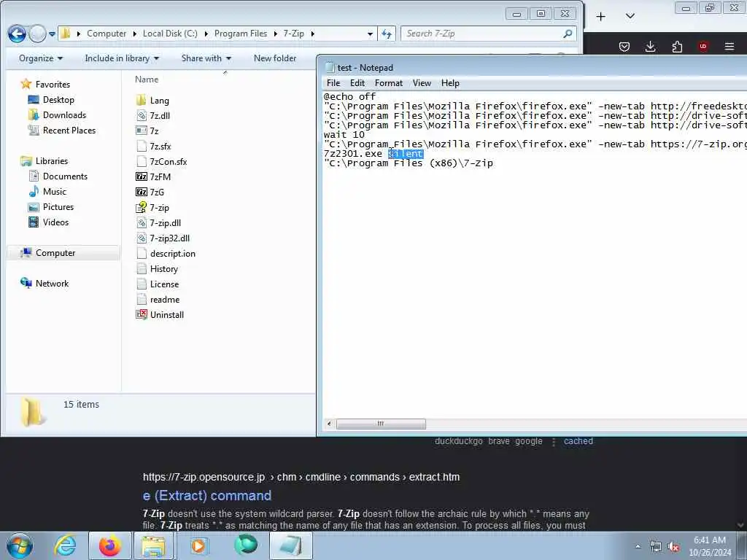
Task: Open Documents library
Action: pos(65,176)
